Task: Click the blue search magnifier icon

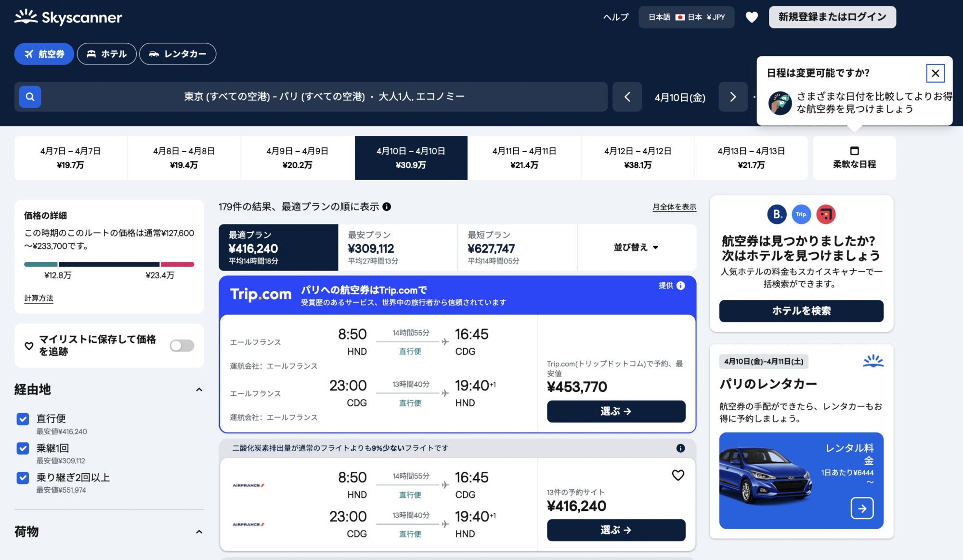Action: tap(30, 97)
